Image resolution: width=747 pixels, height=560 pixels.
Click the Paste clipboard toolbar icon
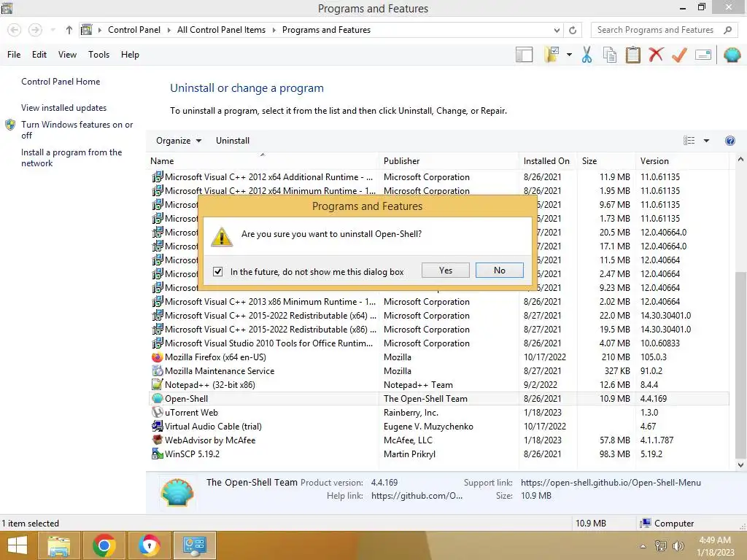[x=632, y=55]
